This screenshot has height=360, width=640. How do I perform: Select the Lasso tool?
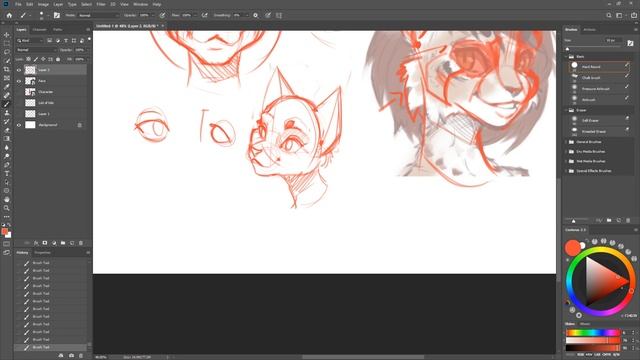pos(7,52)
